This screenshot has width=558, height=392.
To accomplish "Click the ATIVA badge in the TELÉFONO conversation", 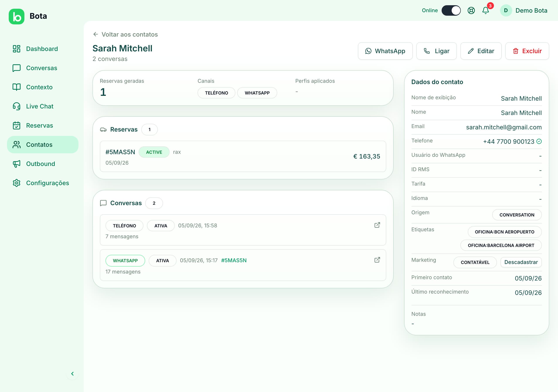I will pyautogui.click(x=161, y=226).
